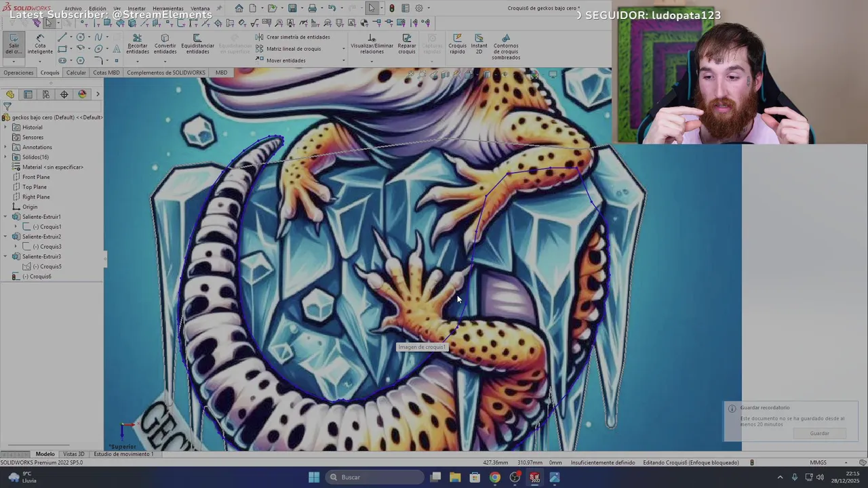The width and height of the screenshot is (868, 488).
Task: Select (-) Croquis6 in feature tree
Action: tap(33, 277)
